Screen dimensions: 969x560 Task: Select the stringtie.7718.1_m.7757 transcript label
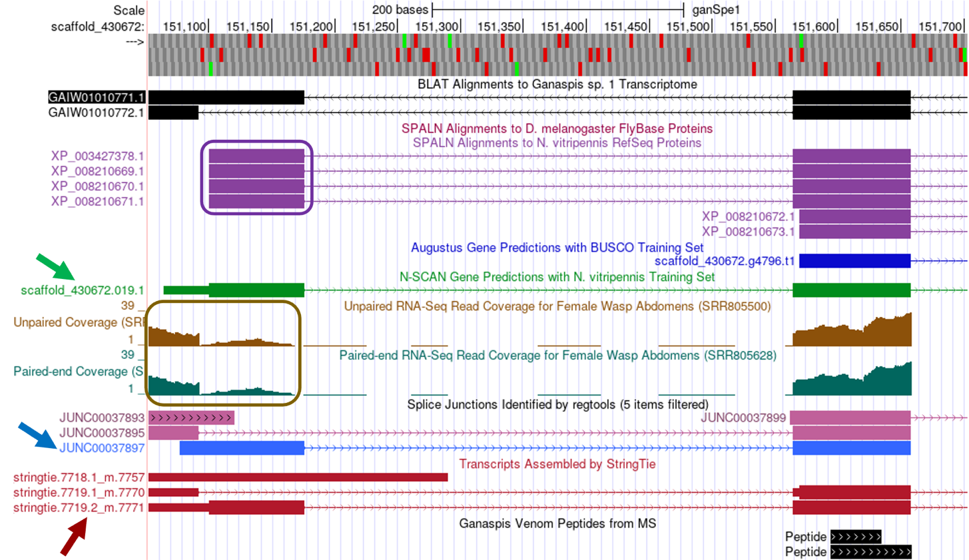(79, 477)
